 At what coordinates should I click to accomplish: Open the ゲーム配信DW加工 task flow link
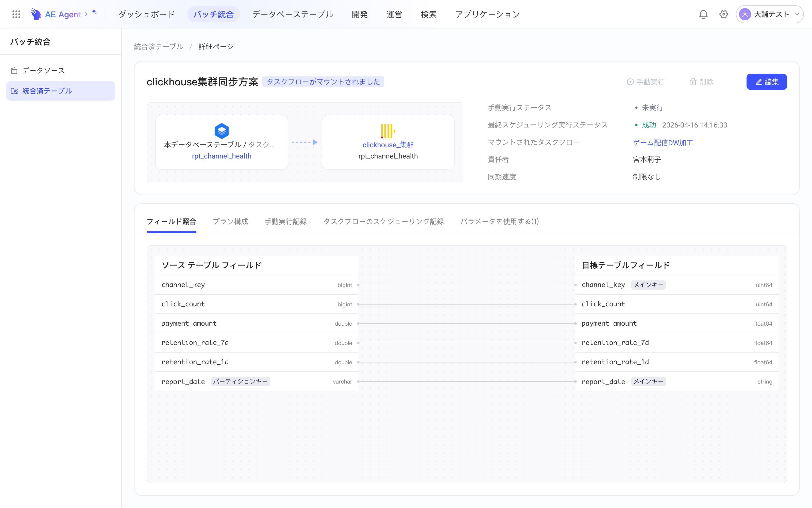(663, 142)
